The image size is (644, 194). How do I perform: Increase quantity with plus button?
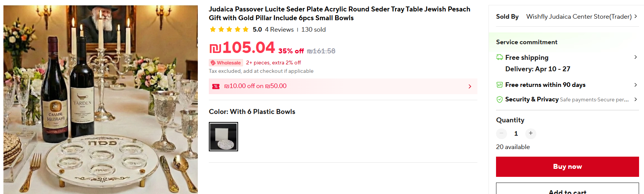click(x=531, y=133)
